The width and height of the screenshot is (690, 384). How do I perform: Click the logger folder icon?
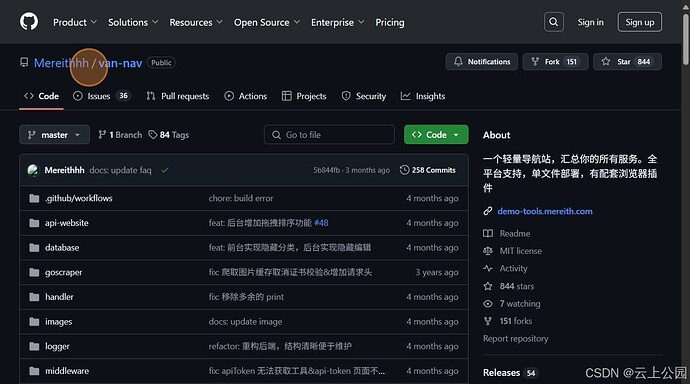pyautogui.click(x=34, y=346)
